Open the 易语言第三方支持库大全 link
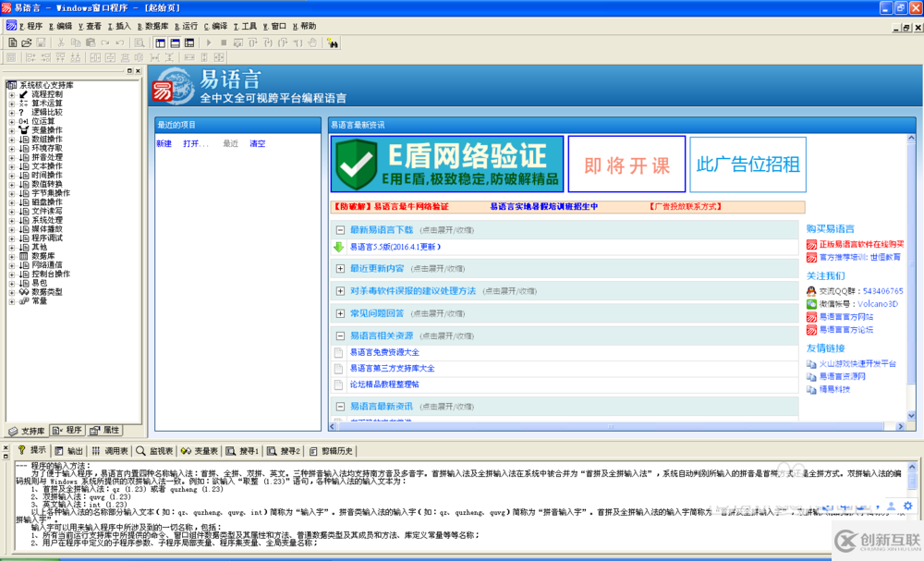 (x=393, y=369)
